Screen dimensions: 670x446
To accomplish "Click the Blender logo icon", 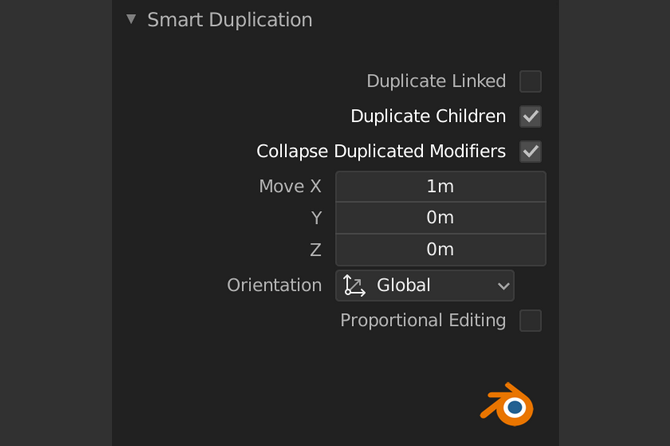I will point(508,404).
